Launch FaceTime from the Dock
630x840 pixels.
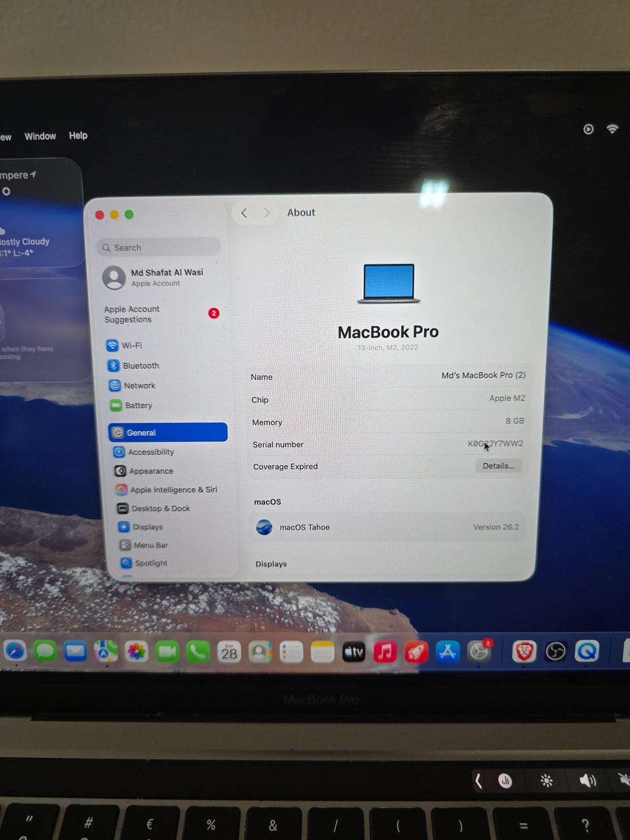[x=167, y=652]
